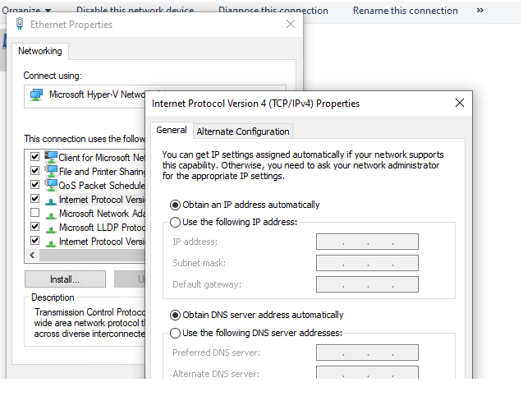Select the QoS Packet Scheduler row text
Viewport: 532px width, 401px height.
click(x=102, y=186)
